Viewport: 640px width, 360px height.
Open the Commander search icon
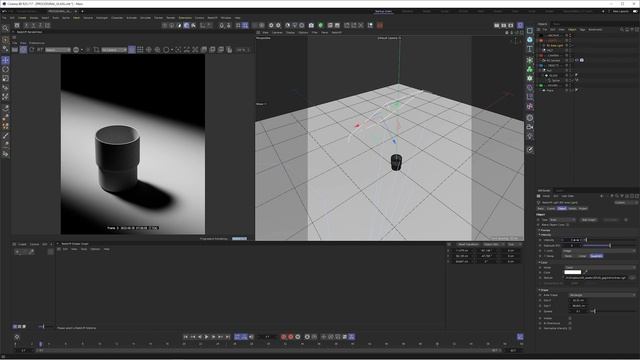[5, 29]
